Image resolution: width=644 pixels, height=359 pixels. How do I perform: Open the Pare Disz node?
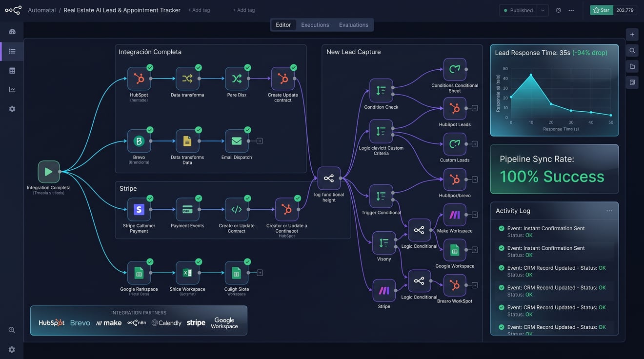coord(237,79)
